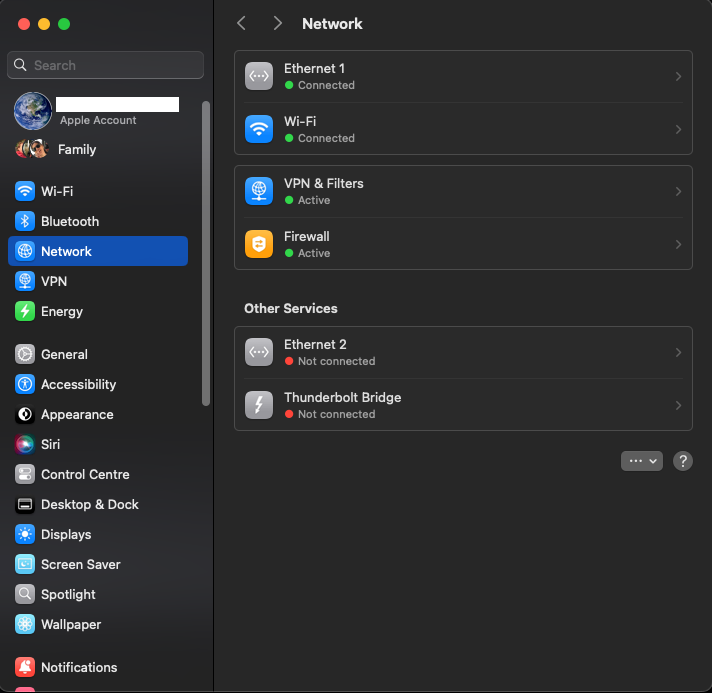This screenshot has height=693, width=712.
Task: Click the Other Services heading
Action: (291, 308)
